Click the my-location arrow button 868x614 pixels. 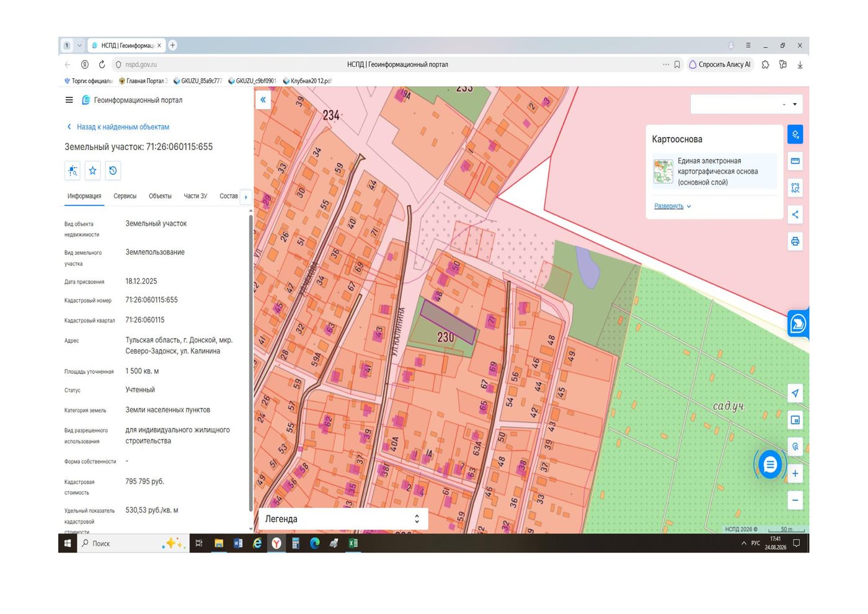pyautogui.click(x=795, y=393)
